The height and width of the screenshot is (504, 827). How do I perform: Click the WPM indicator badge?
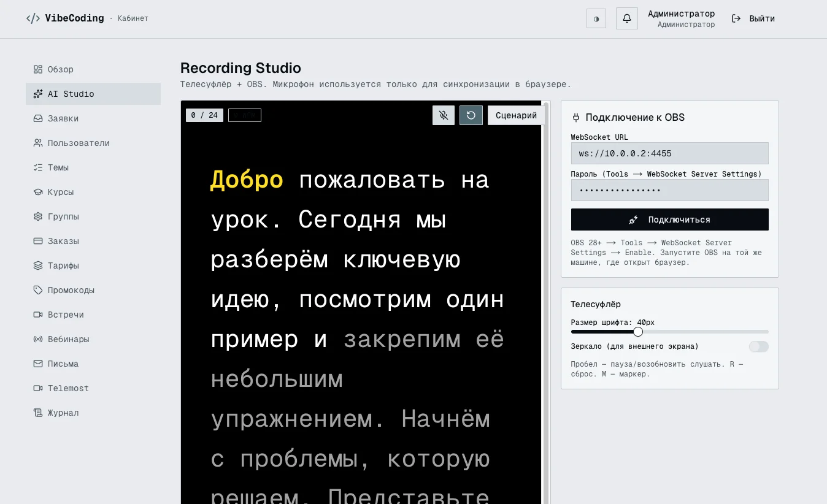pyautogui.click(x=245, y=115)
